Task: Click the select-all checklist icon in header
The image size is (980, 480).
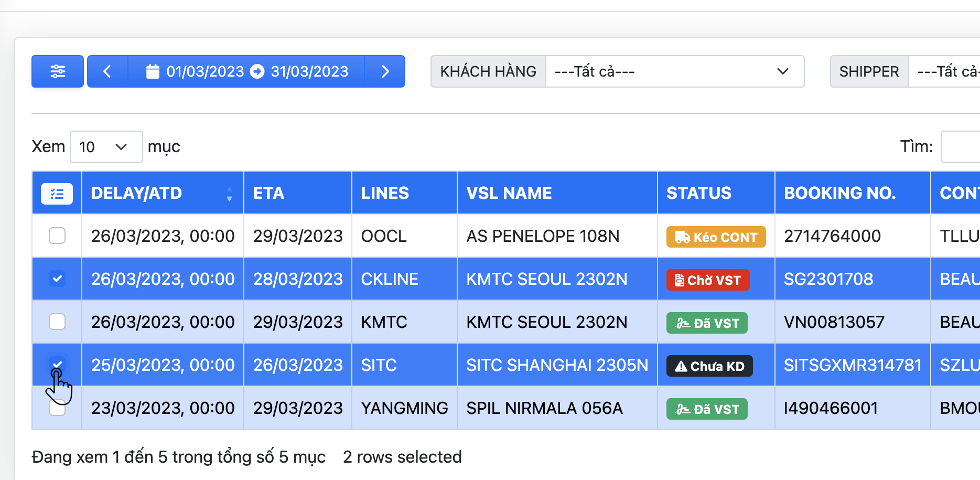Action: pos(57,194)
